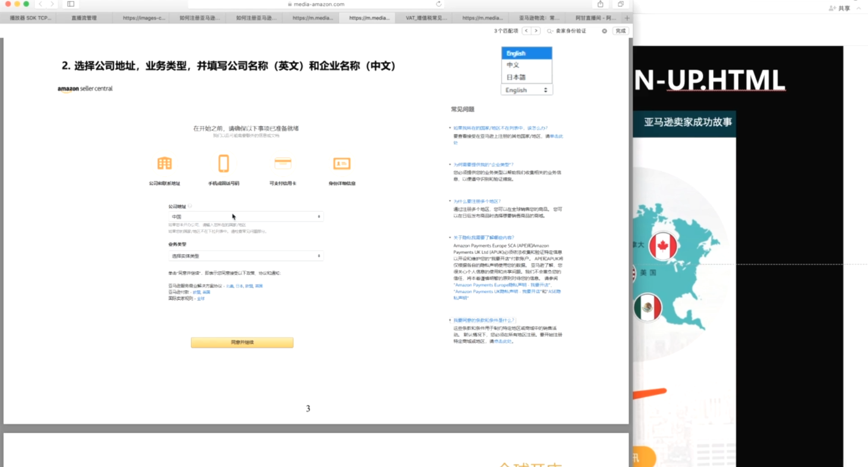Click the Mexico flag on the map
Viewport: 868px width, 467px height.
point(648,308)
